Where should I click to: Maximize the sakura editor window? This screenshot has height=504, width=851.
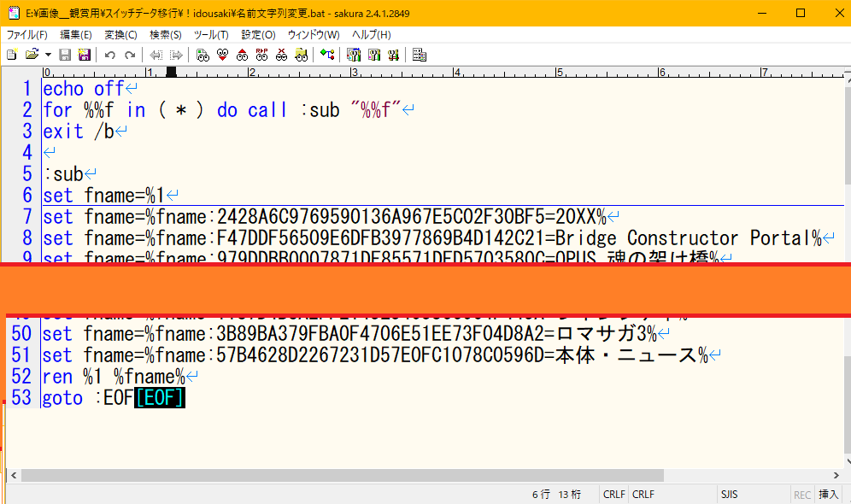801,13
